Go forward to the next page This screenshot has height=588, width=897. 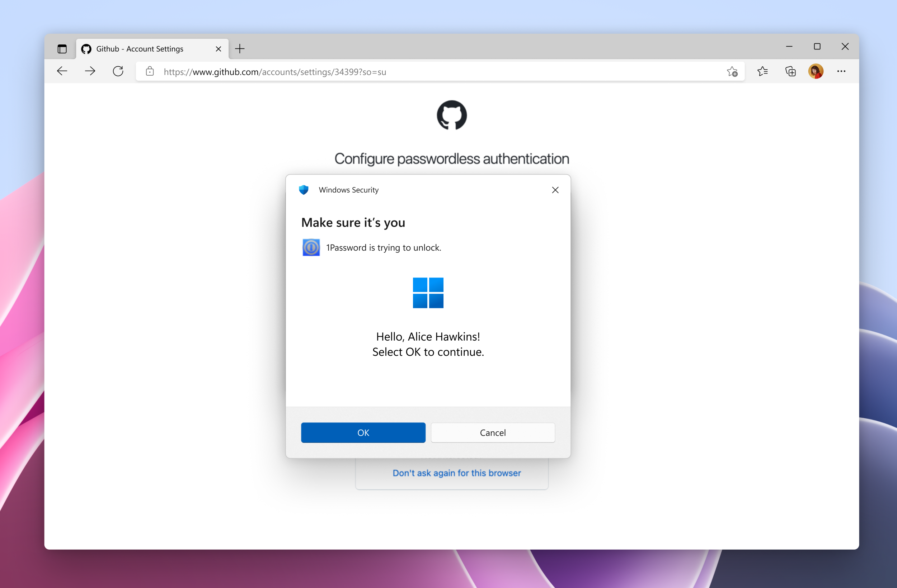[x=90, y=71]
